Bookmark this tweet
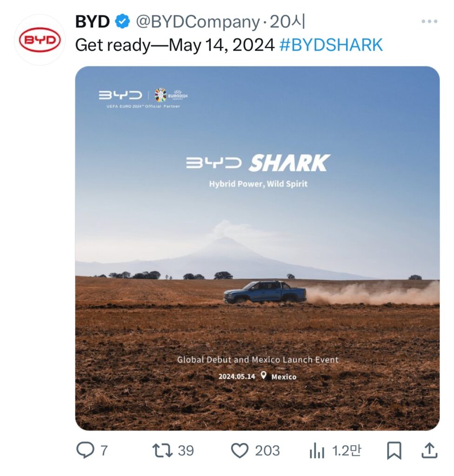Screen dimensions: 454x476 394,450
